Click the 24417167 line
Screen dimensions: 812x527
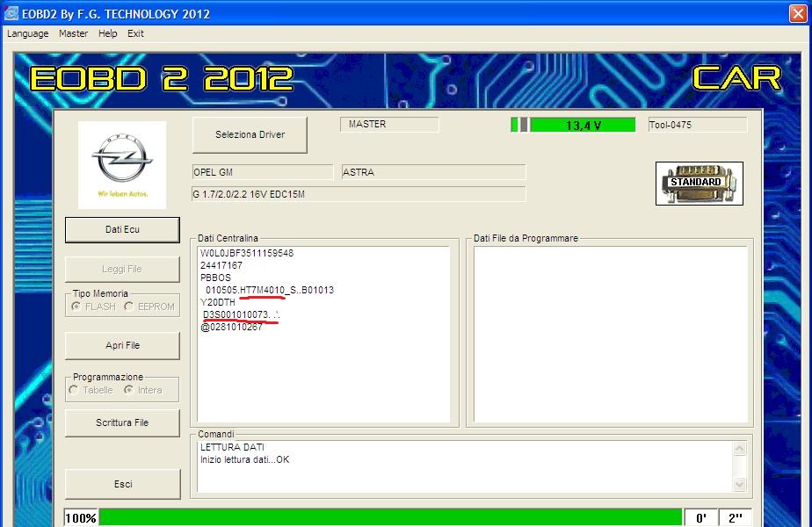221,265
